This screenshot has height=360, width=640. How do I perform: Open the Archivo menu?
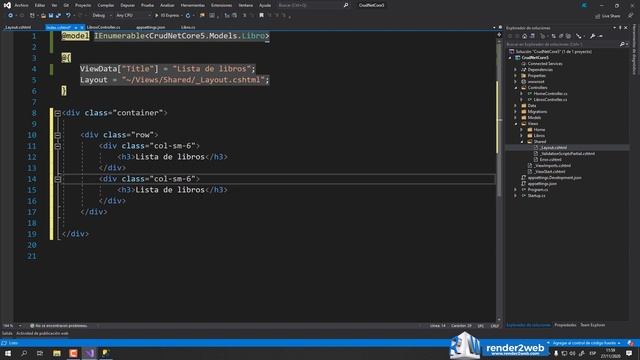click(21, 5)
